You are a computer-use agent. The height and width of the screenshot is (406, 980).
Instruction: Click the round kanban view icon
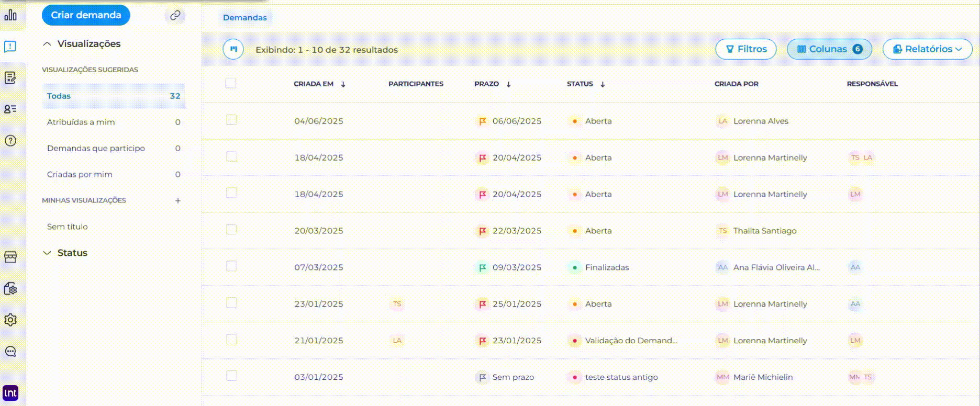[233, 49]
